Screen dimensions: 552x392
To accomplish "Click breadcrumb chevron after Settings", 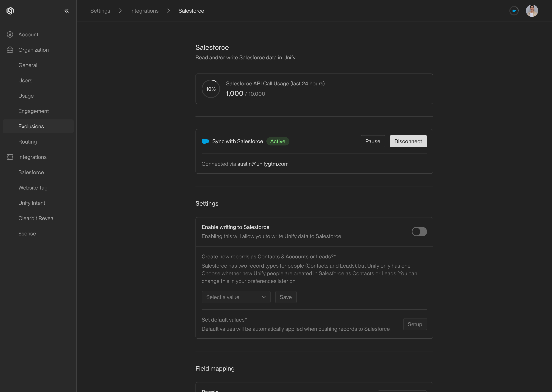I will point(120,11).
